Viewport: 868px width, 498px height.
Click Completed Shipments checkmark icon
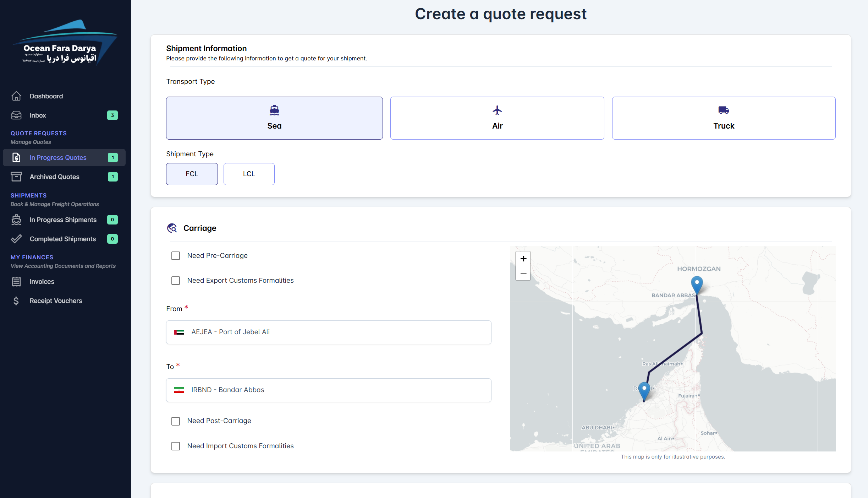pyautogui.click(x=16, y=239)
